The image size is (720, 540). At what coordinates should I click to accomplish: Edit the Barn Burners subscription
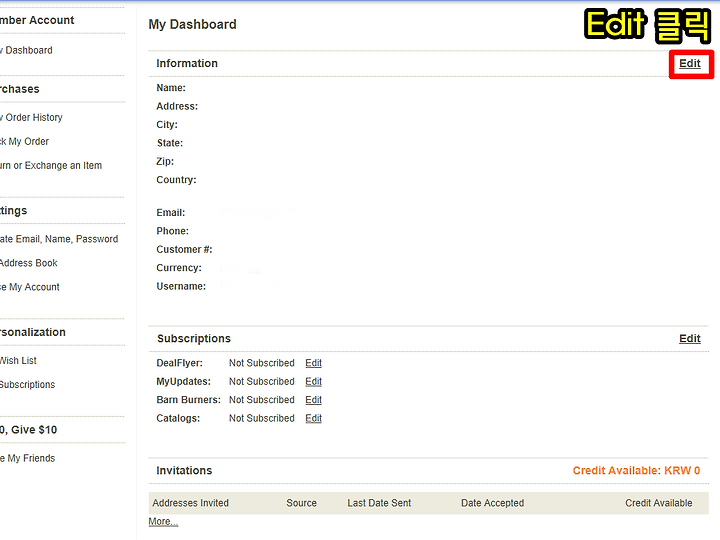(314, 400)
